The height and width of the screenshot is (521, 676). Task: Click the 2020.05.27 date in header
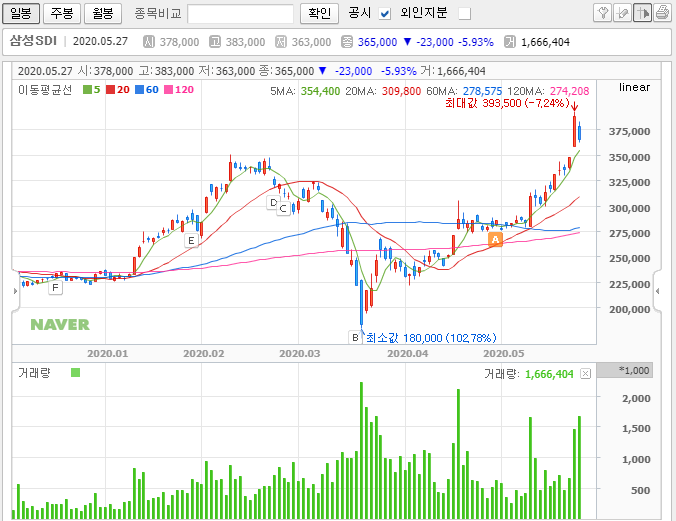coord(100,41)
